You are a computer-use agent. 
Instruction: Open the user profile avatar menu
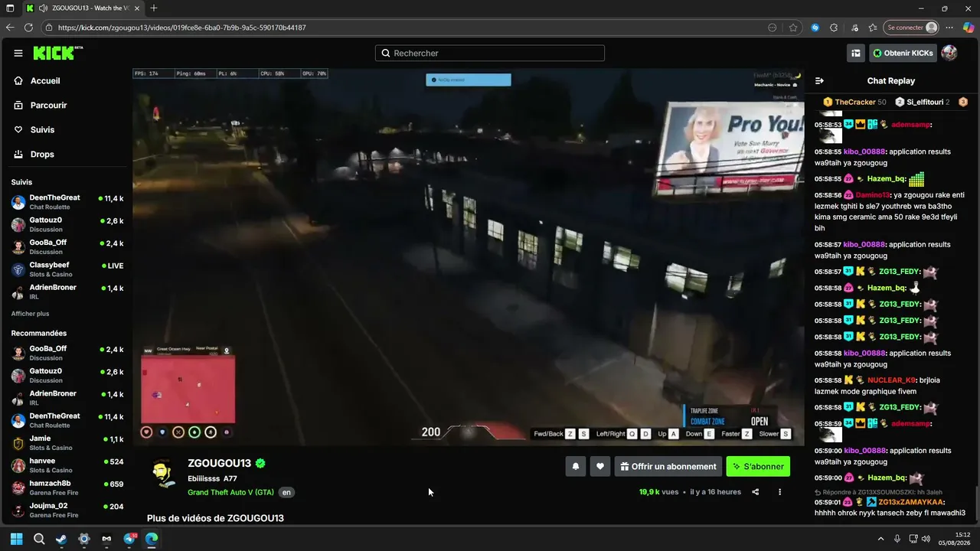point(949,53)
